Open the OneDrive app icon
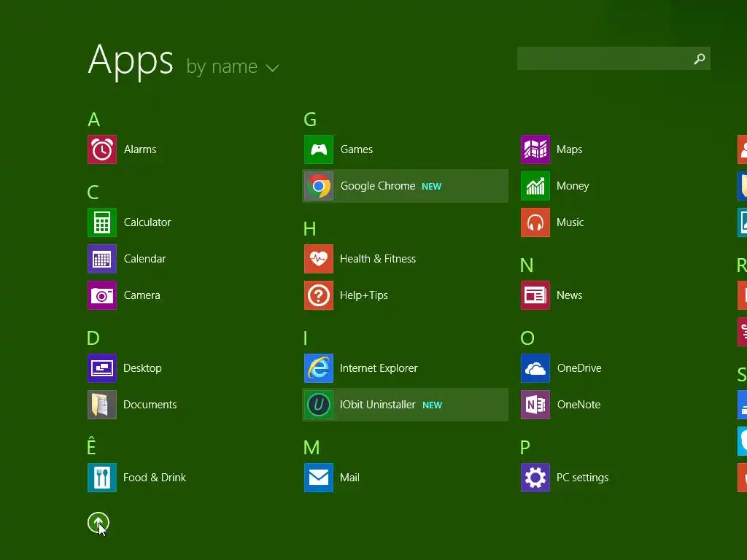Viewport: 747px width, 560px height. (535, 368)
